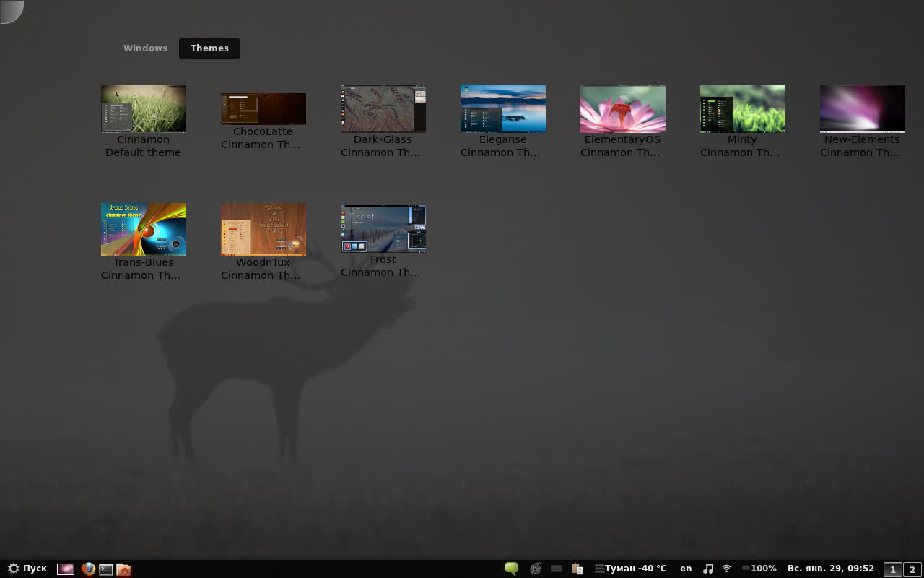This screenshot has height=578, width=924.
Task: Open the Wi-Fi network applet
Action: tap(727, 569)
